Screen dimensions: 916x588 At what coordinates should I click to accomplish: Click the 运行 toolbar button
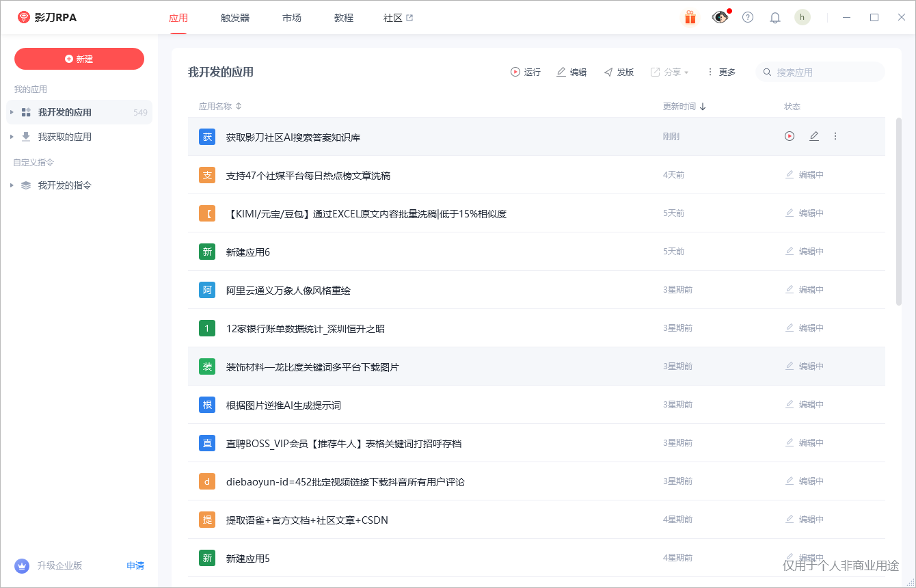(526, 72)
